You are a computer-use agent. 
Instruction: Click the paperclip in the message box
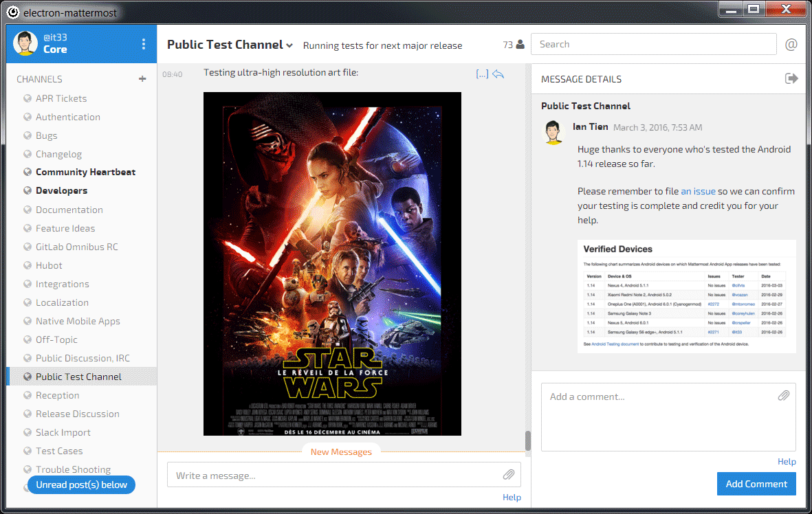point(508,475)
